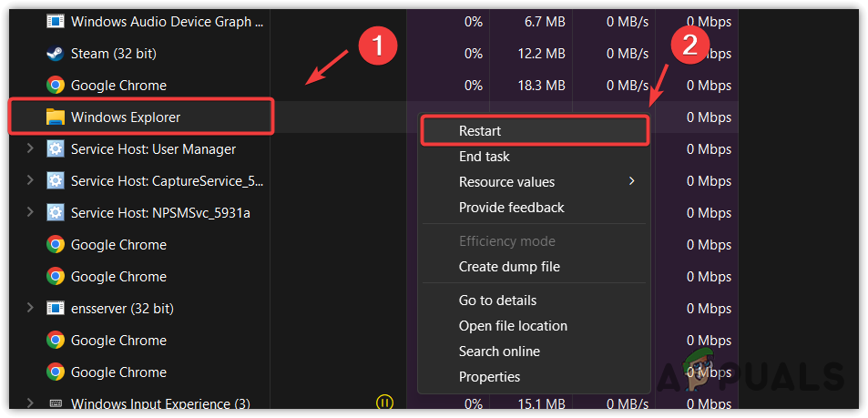This screenshot has width=868, height=418.
Task: Expand the Service Host: CaptureService process group
Action: (30, 181)
